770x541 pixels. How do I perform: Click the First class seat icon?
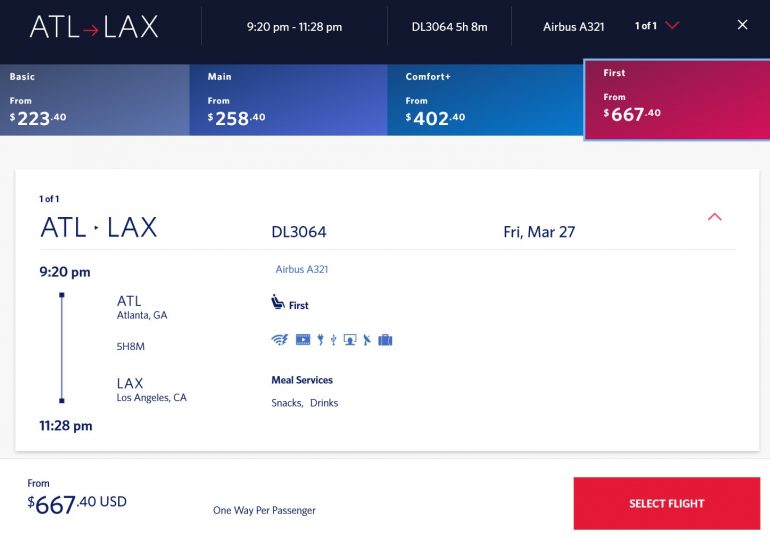click(278, 303)
